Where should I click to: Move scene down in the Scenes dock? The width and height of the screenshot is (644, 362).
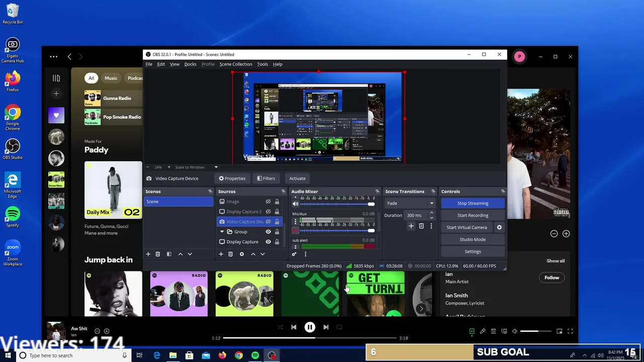tap(190, 254)
